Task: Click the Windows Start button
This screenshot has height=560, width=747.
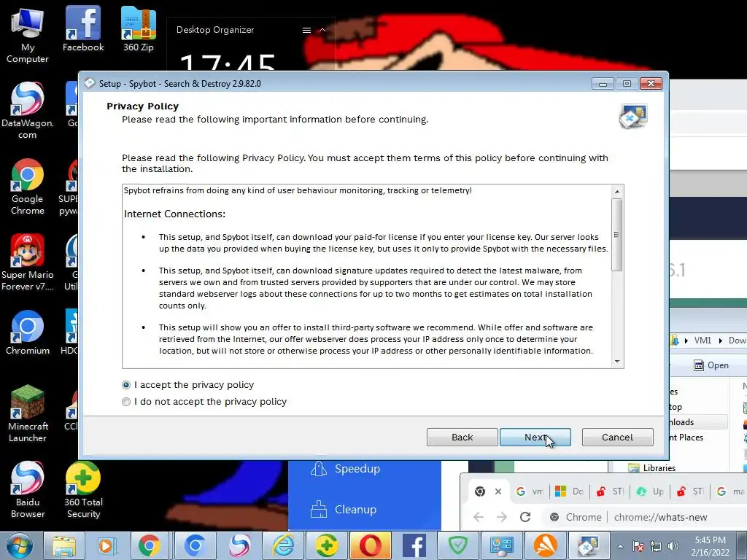Action: coord(19,545)
